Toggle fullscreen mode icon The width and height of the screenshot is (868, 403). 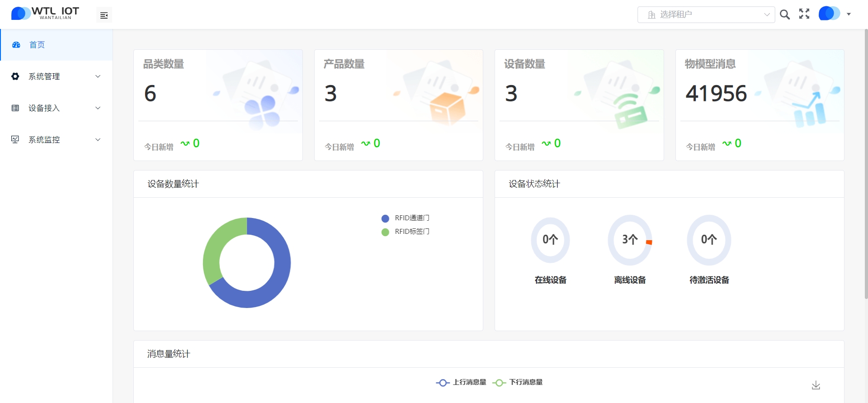(804, 14)
